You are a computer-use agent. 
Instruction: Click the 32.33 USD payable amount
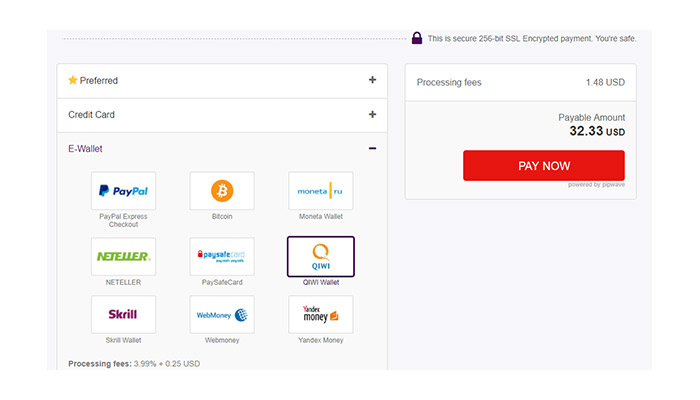click(x=597, y=131)
